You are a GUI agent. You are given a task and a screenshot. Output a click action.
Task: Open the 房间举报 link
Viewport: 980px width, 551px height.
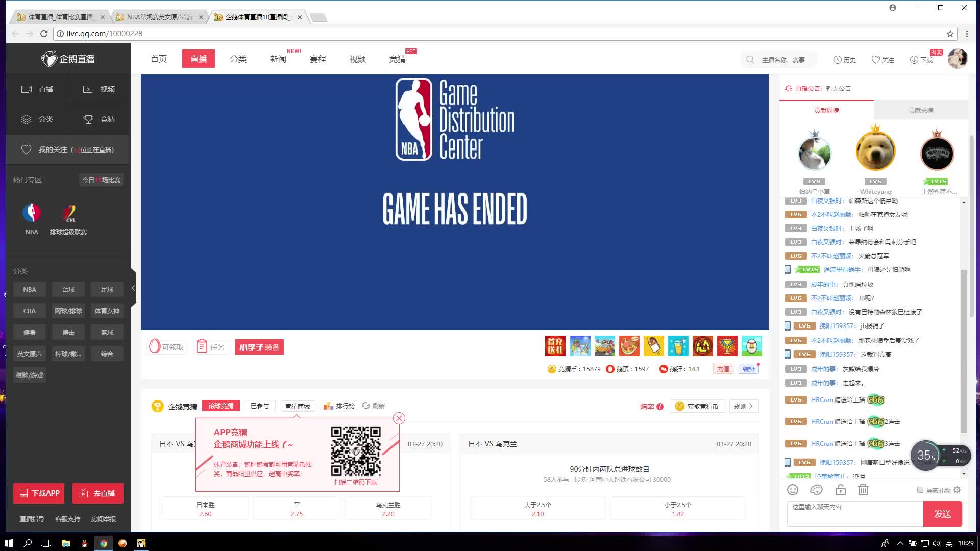coord(103,519)
